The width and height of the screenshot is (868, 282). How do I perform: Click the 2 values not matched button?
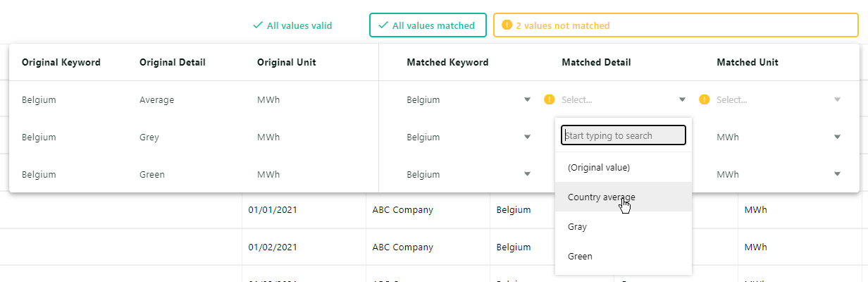click(676, 25)
